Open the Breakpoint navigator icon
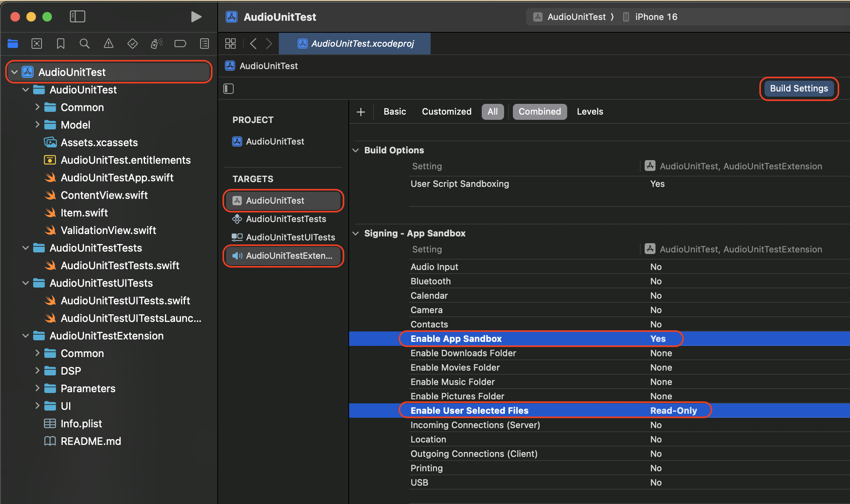850x504 pixels. 180,44
